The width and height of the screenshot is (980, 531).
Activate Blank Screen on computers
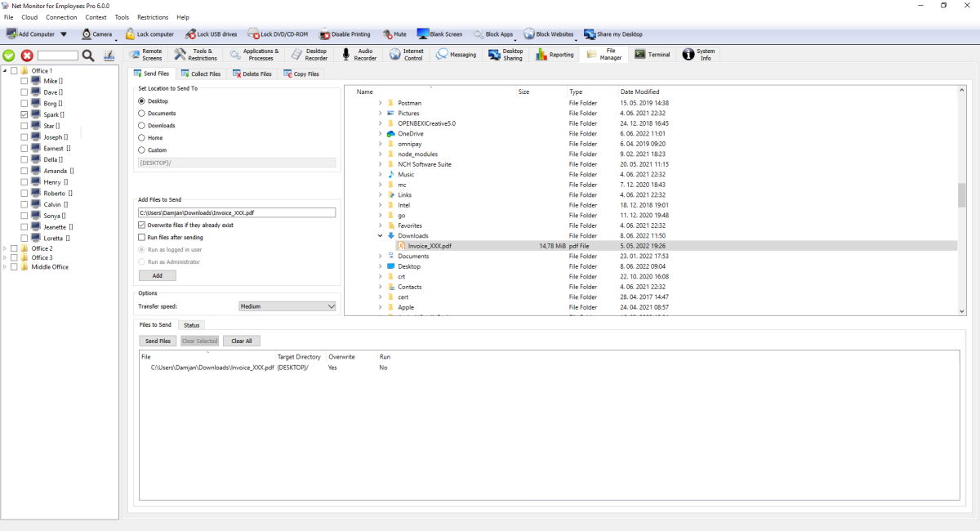[439, 34]
